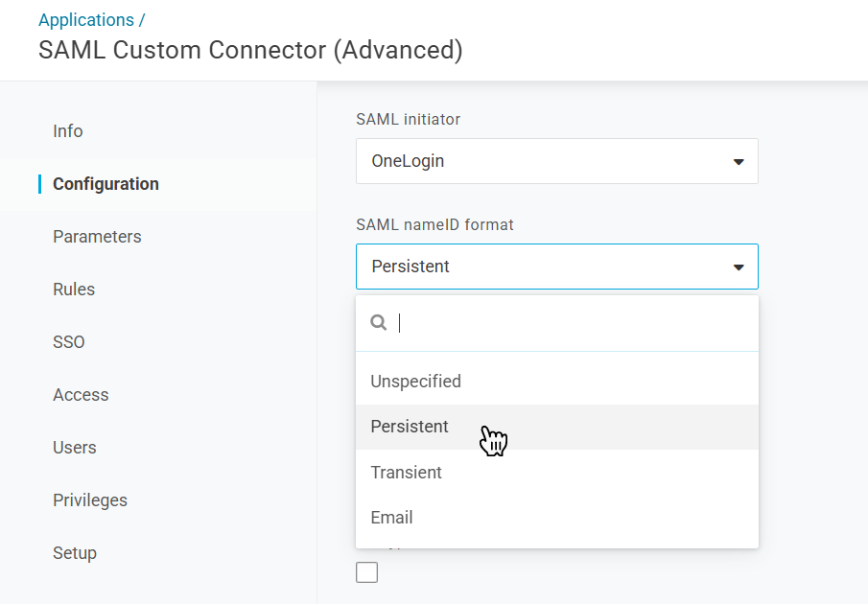Show the Access settings tab
868x604 pixels.
[x=81, y=395]
